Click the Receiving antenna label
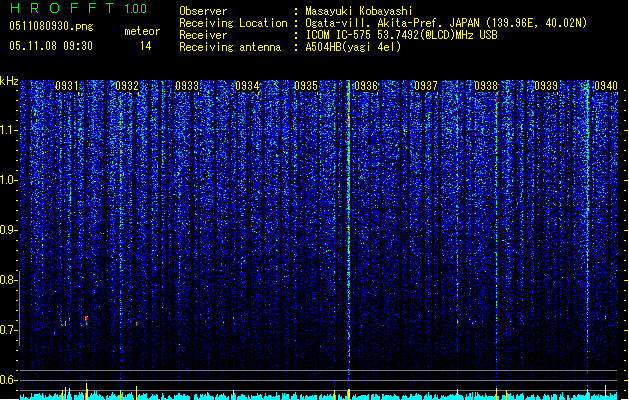 [230, 47]
